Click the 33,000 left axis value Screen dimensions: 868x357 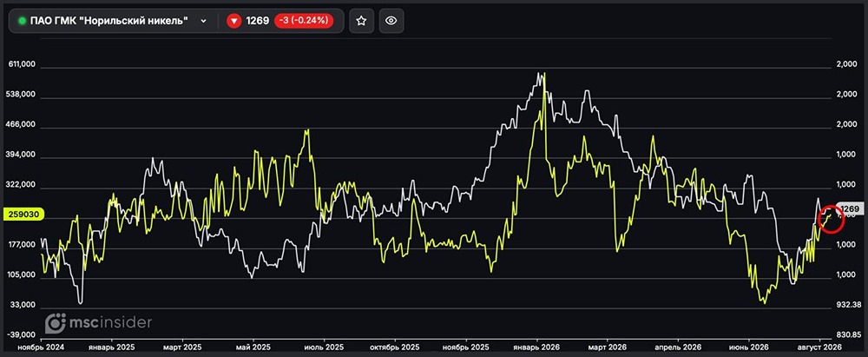[23, 305]
